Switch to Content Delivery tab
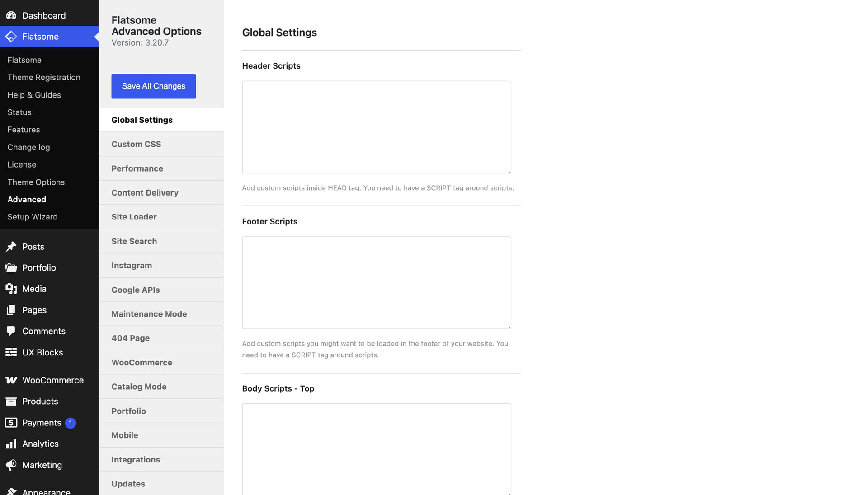 pos(161,192)
